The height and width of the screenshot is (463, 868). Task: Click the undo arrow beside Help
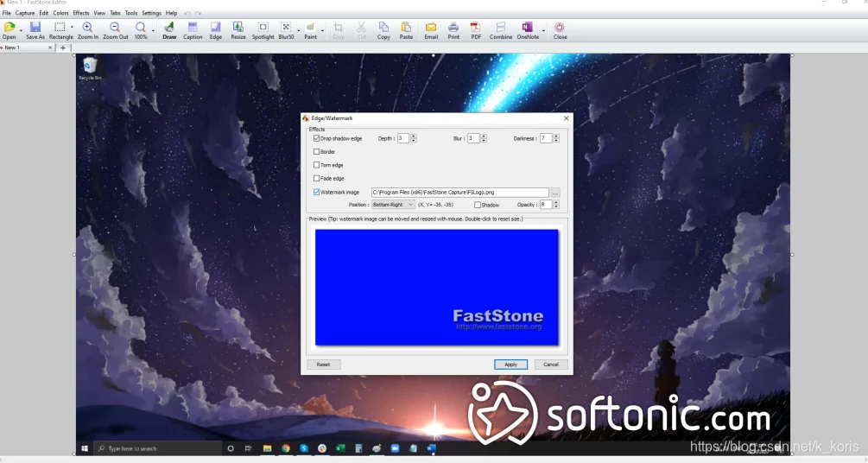click(187, 13)
